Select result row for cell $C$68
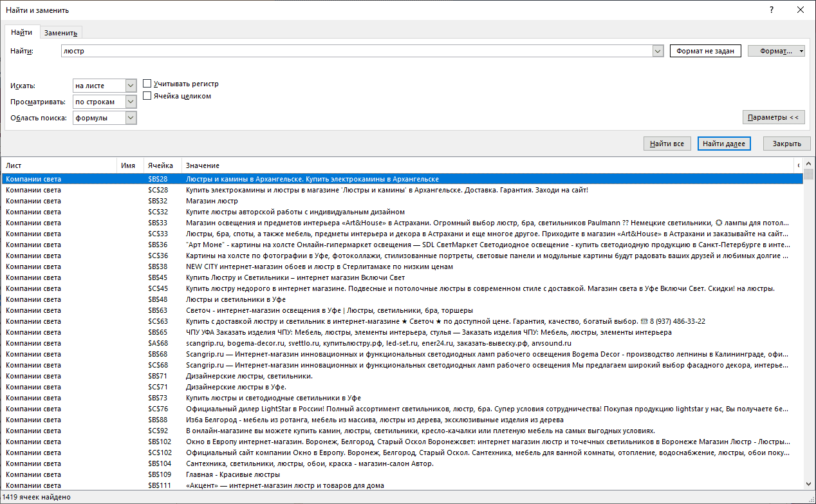 (402, 365)
